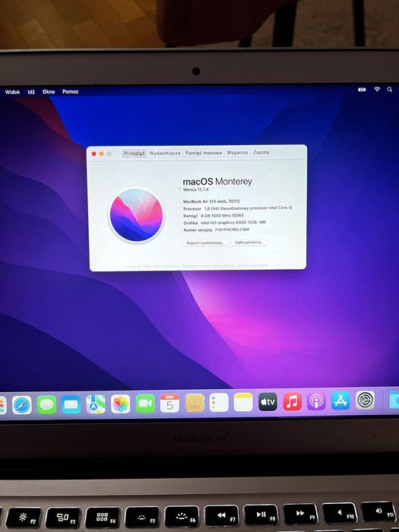This screenshot has width=399, height=532.
Task: Select the Przegląd tab
Action: coord(135,154)
